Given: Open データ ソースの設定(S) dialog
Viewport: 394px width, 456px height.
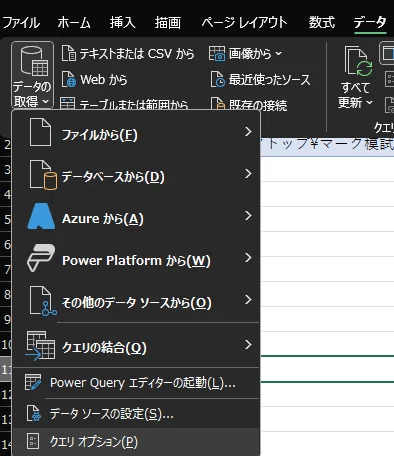Looking at the screenshot, I should click(136, 414).
